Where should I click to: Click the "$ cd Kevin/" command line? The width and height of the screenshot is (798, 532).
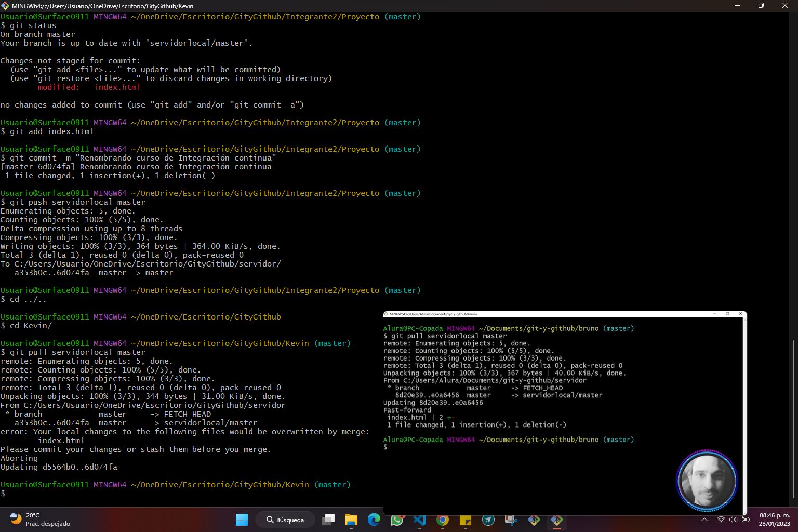[26, 326]
